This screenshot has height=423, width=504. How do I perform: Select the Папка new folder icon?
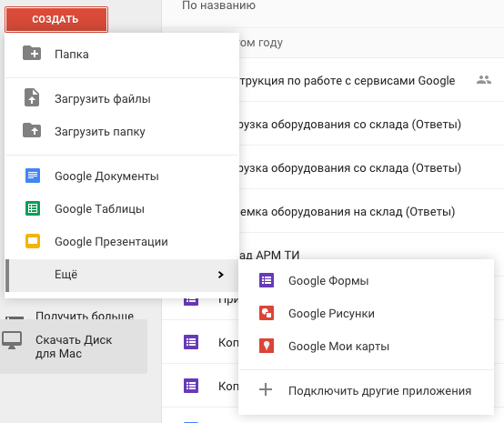(32, 53)
